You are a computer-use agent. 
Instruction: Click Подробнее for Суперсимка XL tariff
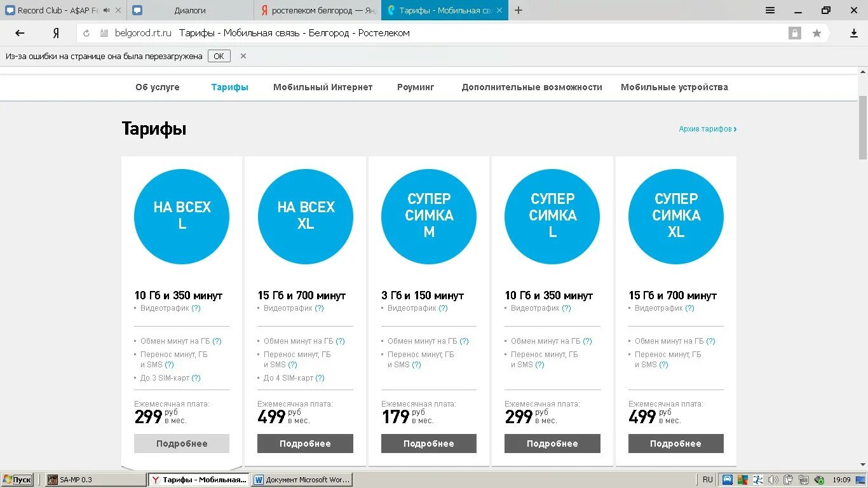[675, 444]
